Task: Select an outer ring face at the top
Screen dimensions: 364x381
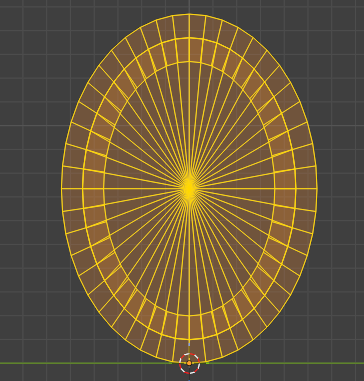Action: tap(197, 27)
